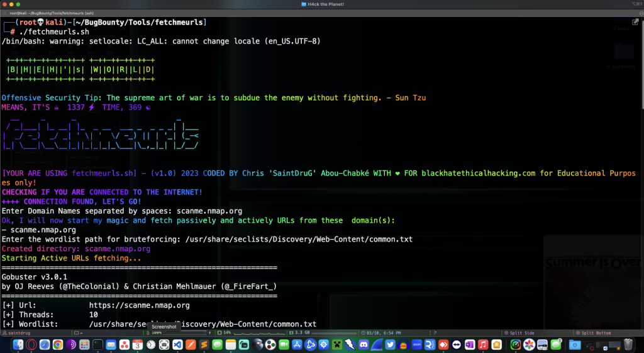The height and width of the screenshot is (353, 644).
Task: Close the root@kali terminal tab
Action: [4, 13]
